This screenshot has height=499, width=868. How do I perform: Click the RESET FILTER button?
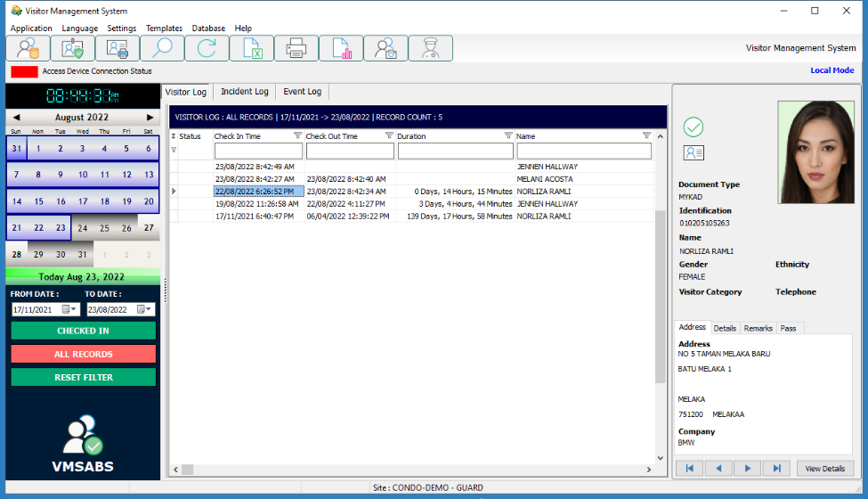pyautogui.click(x=84, y=377)
